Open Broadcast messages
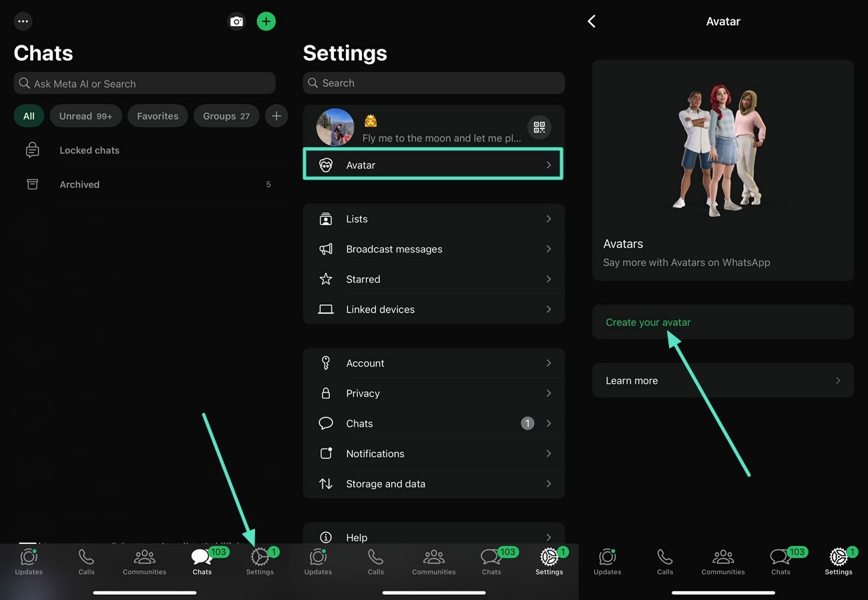The width and height of the screenshot is (868, 600). click(434, 249)
